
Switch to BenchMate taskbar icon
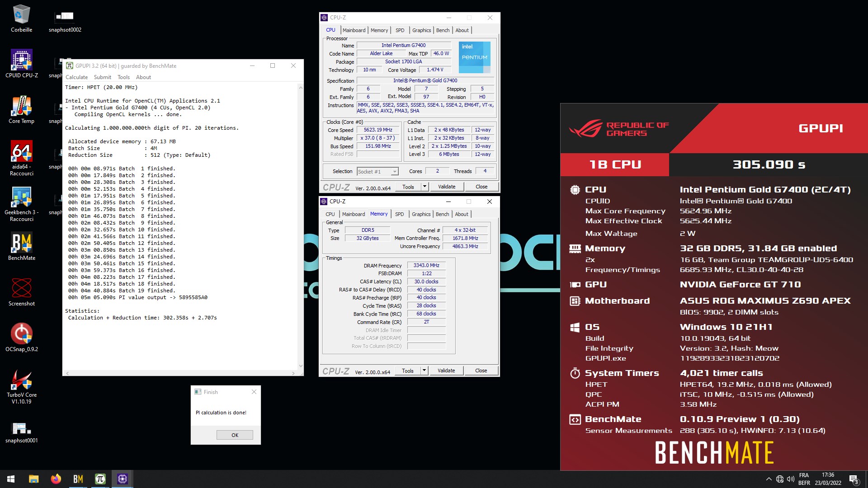coord(78,479)
